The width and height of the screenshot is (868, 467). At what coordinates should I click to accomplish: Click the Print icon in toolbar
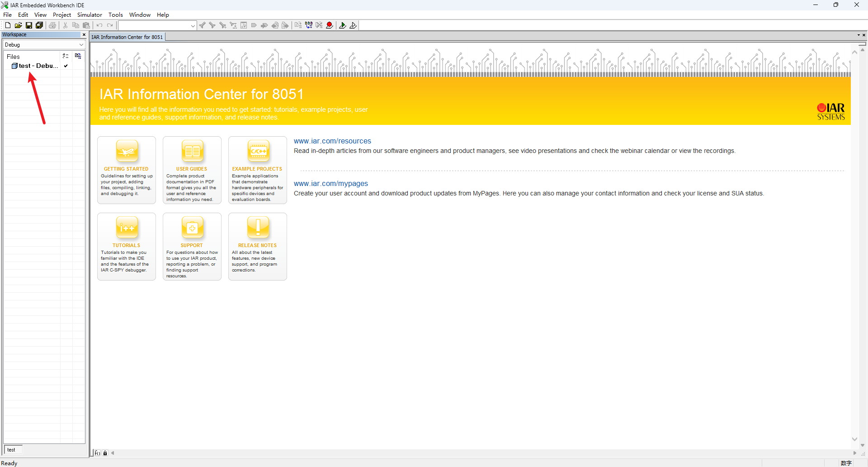52,25
